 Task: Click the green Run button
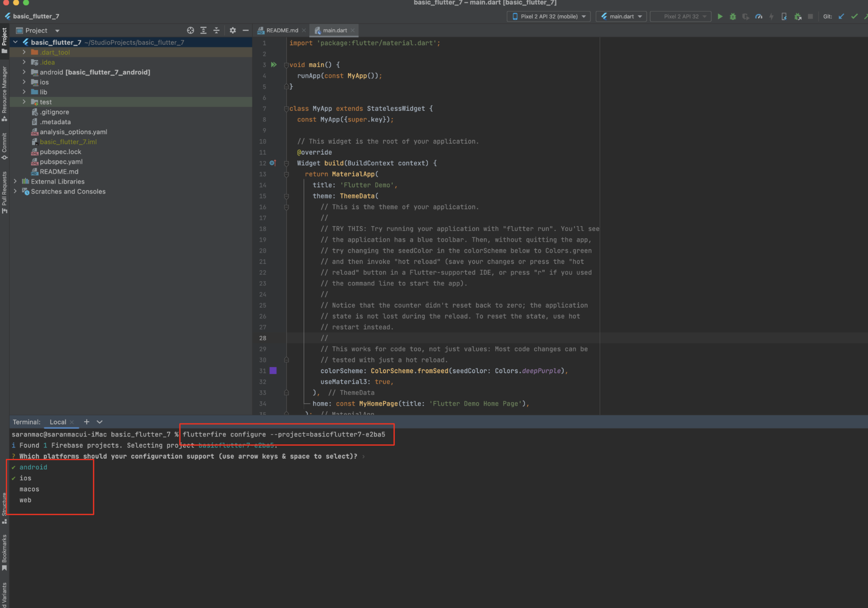click(x=720, y=16)
